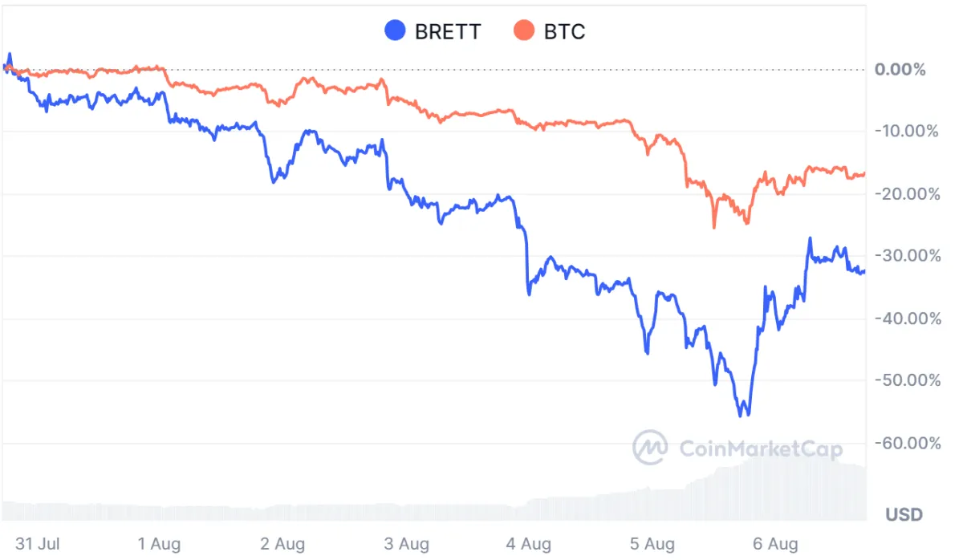Image resolution: width=963 pixels, height=560 pixels.
Task: Select the 31 Jul date label
Action: coord(38,544)
